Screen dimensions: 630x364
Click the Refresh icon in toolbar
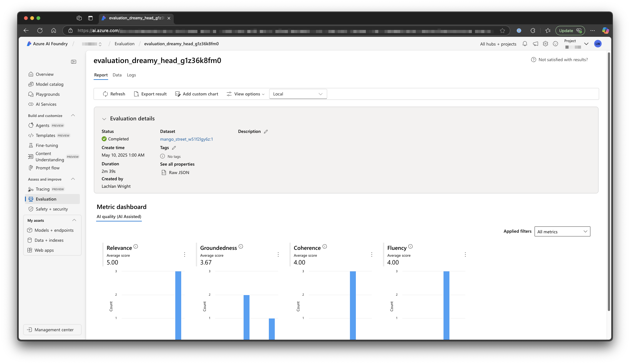[x=105, y=94]
